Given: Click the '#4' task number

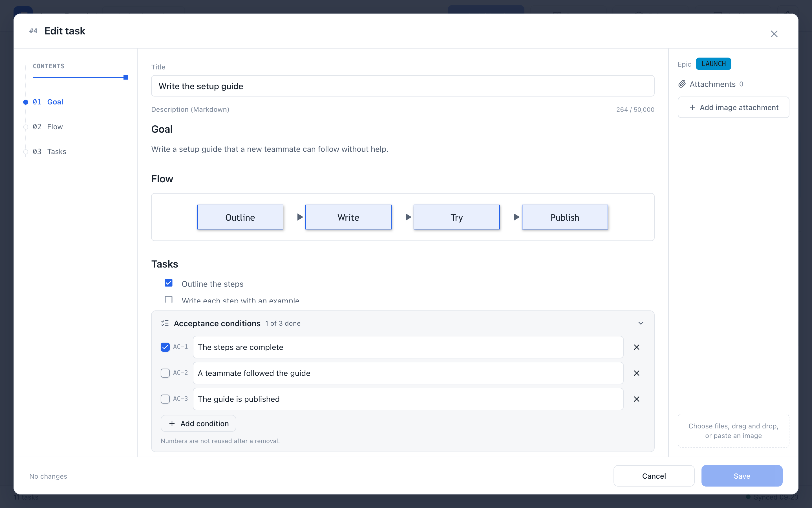Looking at the screenshot, I should tap(33, 31).
